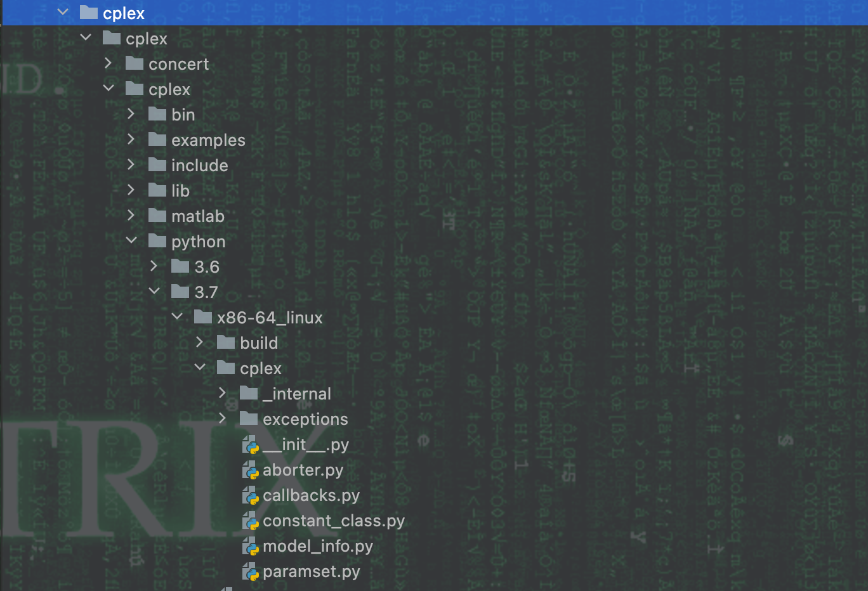The height and width of the screenshot is (591, 868).
Task: Open the lib folder entry
Action: tap(181, 190)
